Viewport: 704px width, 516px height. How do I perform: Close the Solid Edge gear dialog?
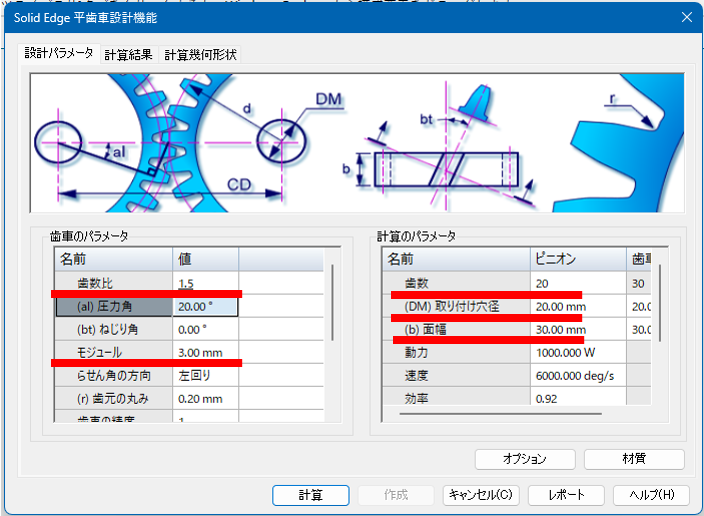pos(686,17)
